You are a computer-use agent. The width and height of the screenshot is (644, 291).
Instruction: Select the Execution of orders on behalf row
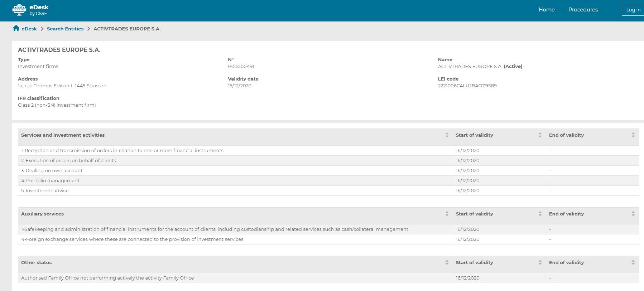click(x=328, y=160)
